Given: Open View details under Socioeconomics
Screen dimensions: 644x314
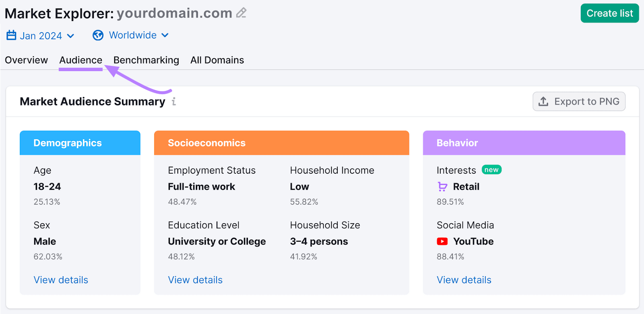Looking at the screenshot, I should (195, 280).
